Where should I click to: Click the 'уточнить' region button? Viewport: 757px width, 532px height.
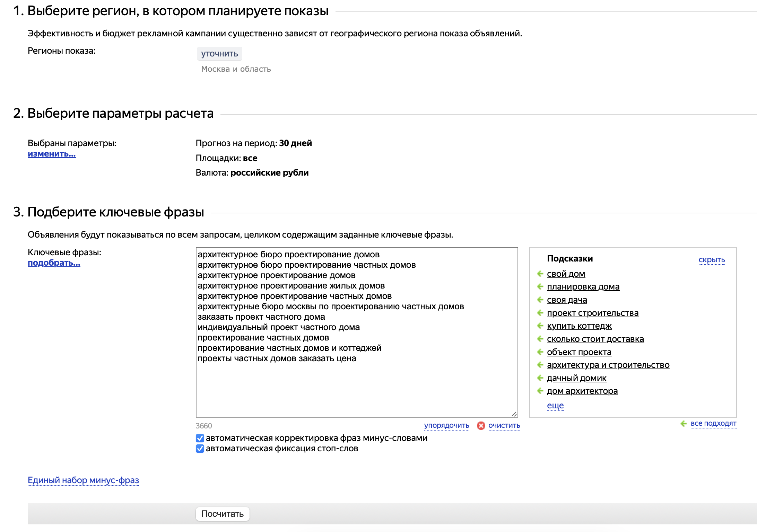click(x=219, y=54)
